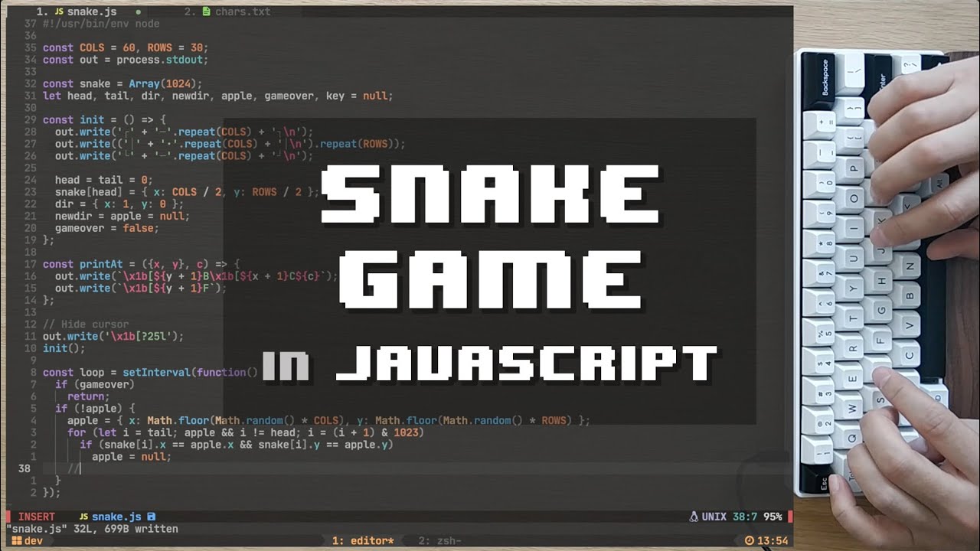Click the UNIX file format label
The height and width of the screenshot is (551, 980).
[714, 517]
